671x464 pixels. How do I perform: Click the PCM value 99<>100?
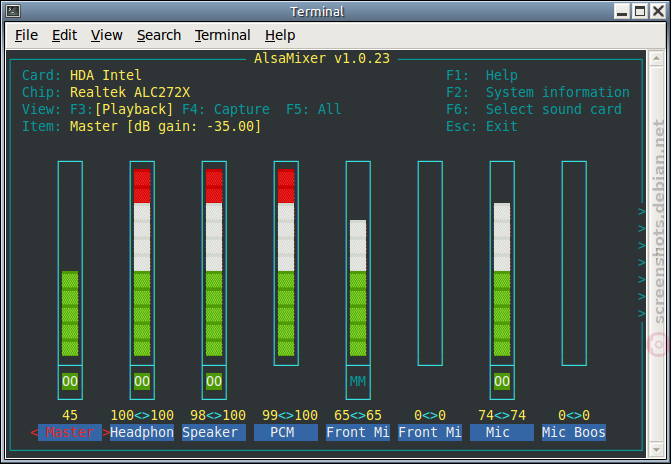(290, 415)
